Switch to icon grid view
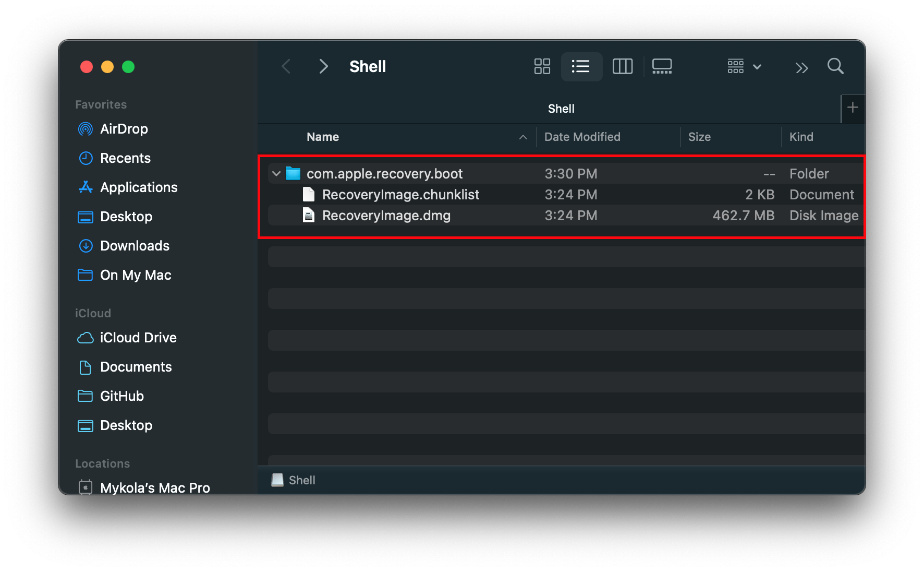The width and height of the screenshot is (924, 572). tap(542, 66)
